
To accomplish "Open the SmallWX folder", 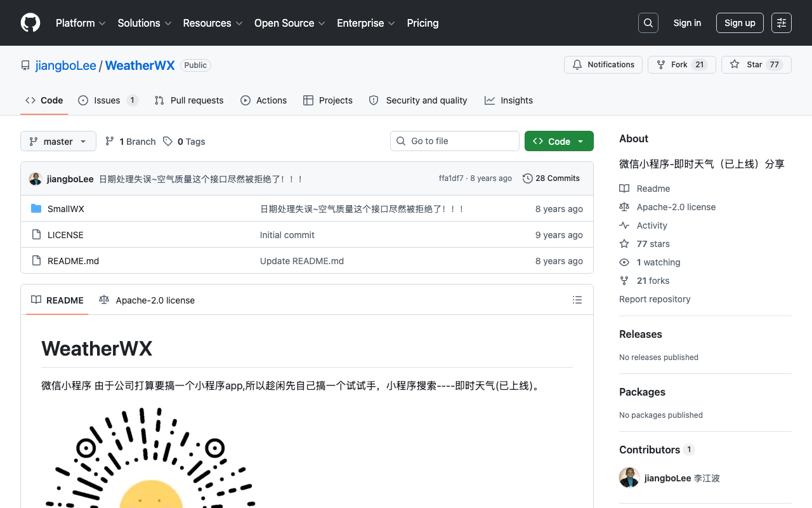I will 66,209.
